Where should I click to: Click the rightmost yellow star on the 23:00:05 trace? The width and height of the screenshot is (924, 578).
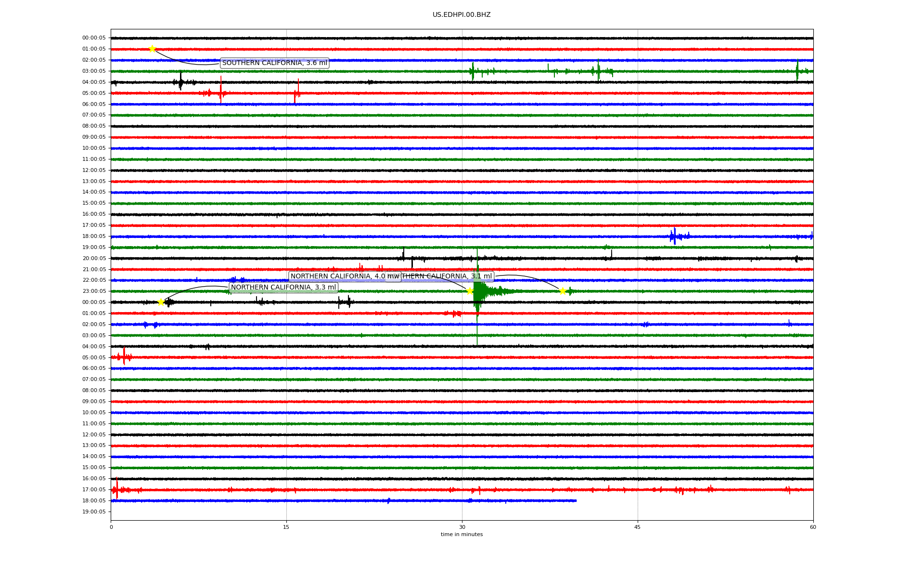(562, 291)
